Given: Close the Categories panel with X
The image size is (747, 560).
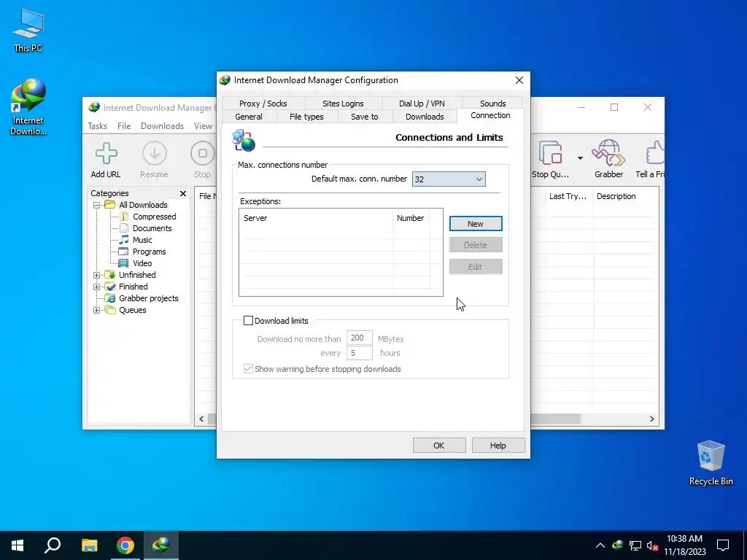Looking at the screenshot, I should 183,193.
